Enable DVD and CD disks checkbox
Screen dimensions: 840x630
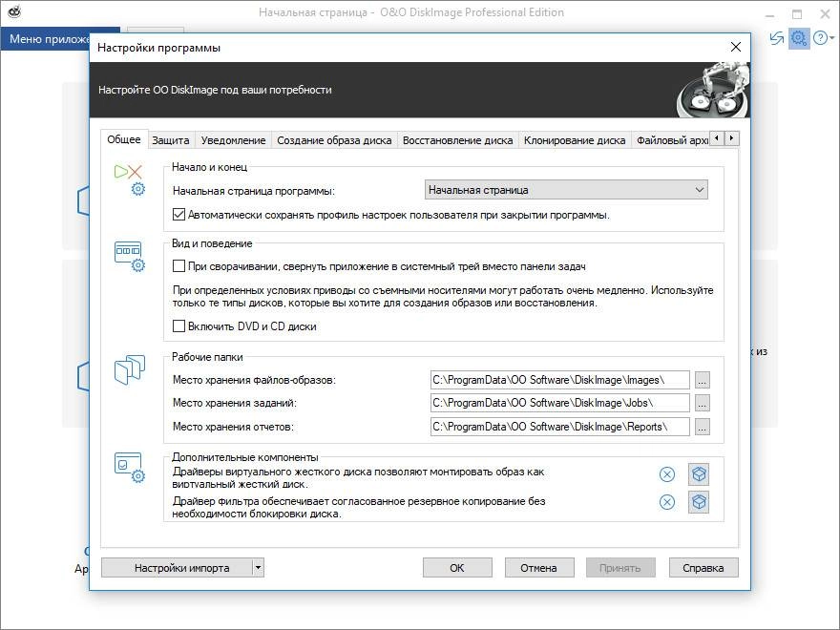pos(178,325)
